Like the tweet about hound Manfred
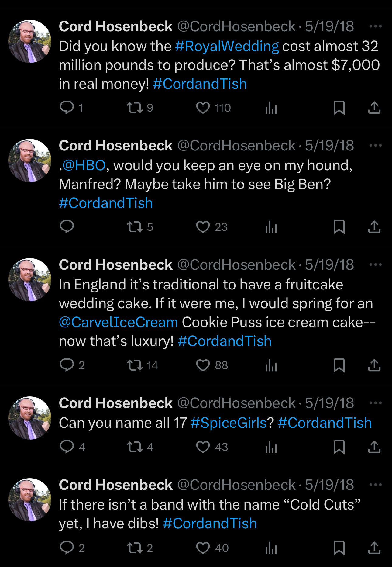392x567 pixels. click(203, 227)
